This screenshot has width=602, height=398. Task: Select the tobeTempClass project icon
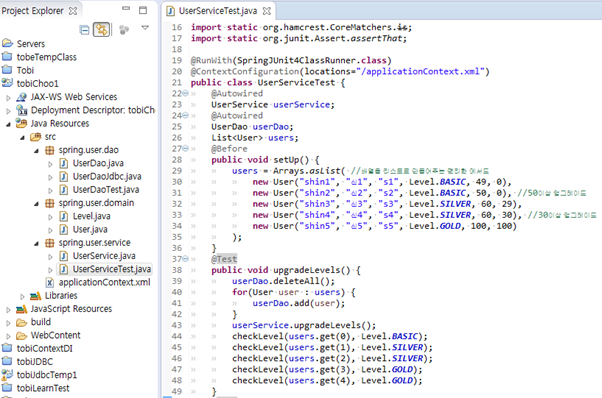(x=7, y=57)
